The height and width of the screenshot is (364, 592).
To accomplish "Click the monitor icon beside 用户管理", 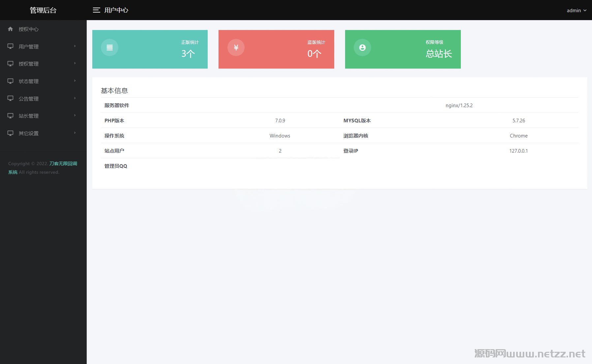I will pos(11,46).
